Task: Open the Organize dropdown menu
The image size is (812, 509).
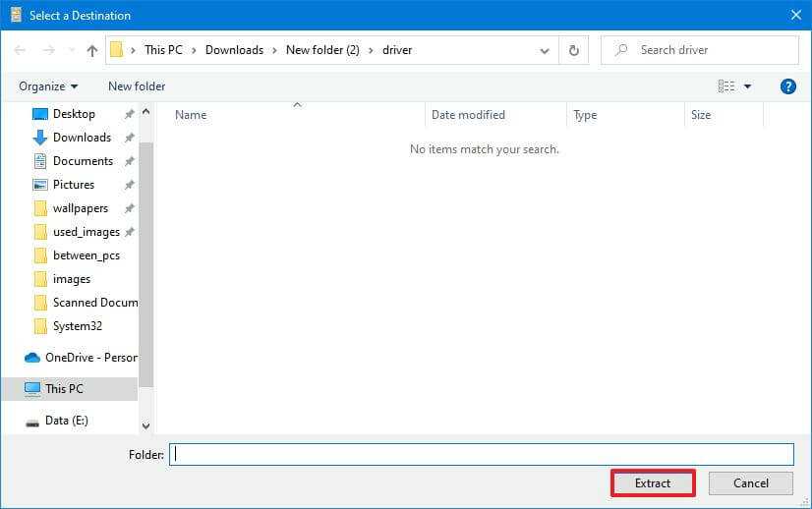Action: point(48,86)
